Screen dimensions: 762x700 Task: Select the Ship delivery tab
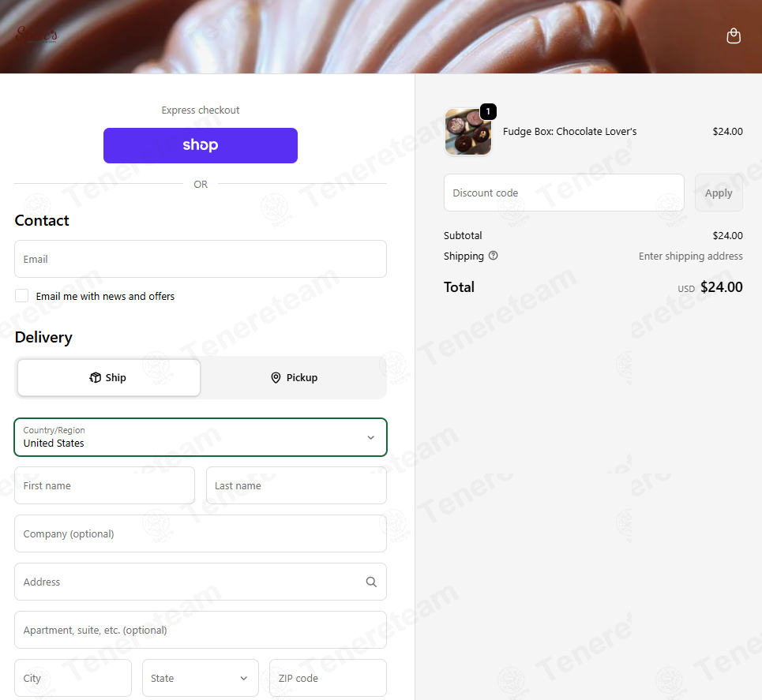tap(109, 377)
